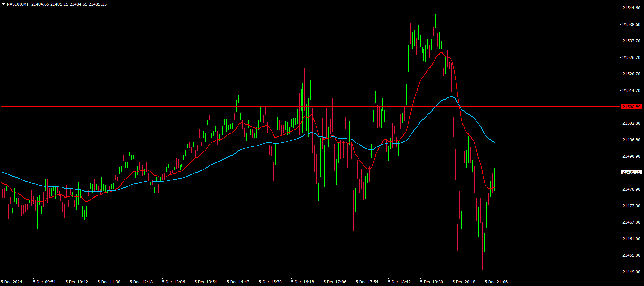The height and width of the screenshot is (286, 644).
Task: Click the NAS100,M1 symbol title text
Action: point(18,4)
